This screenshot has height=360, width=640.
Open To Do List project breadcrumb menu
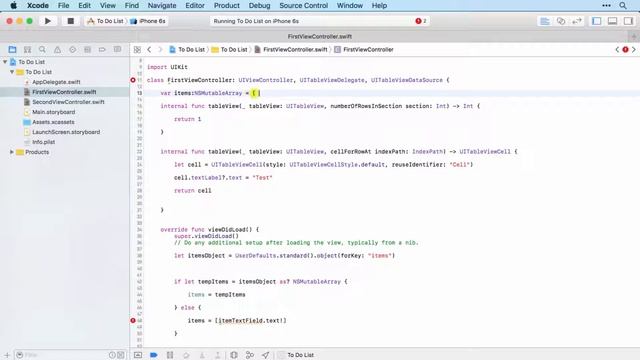(x=187, y=49)
